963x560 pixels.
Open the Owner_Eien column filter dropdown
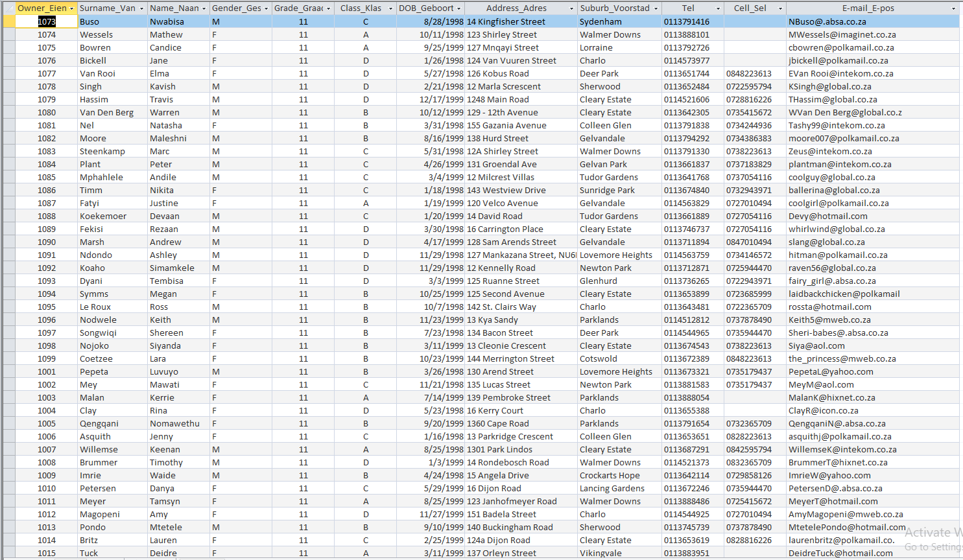(72, 8)
